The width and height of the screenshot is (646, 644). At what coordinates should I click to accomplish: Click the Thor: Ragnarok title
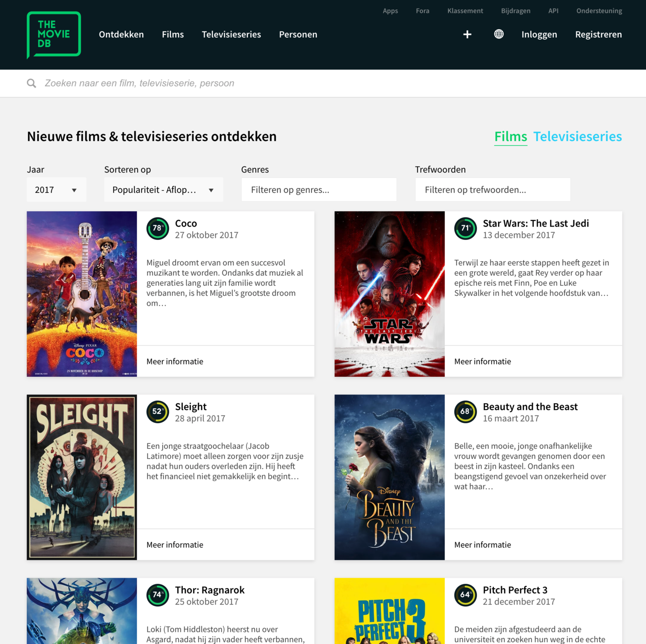pyautogui.click(x=210, y=590)
